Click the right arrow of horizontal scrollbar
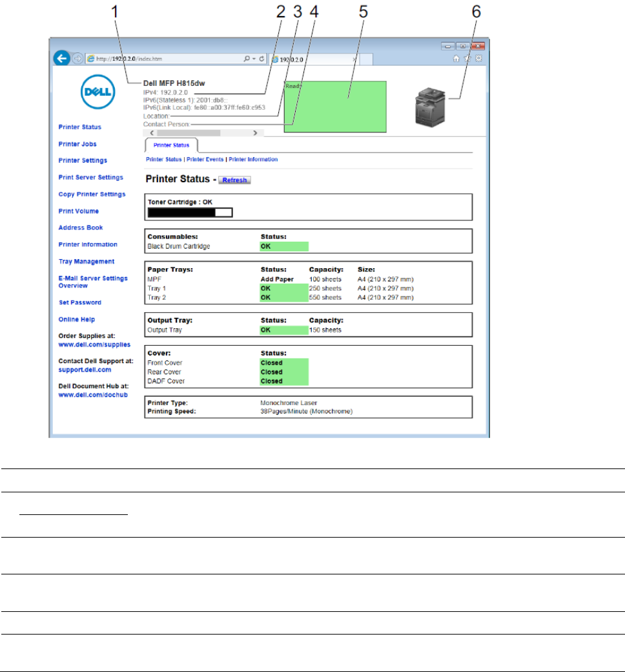The width and height of the screenshot is (625, 672). coord(255,133)
